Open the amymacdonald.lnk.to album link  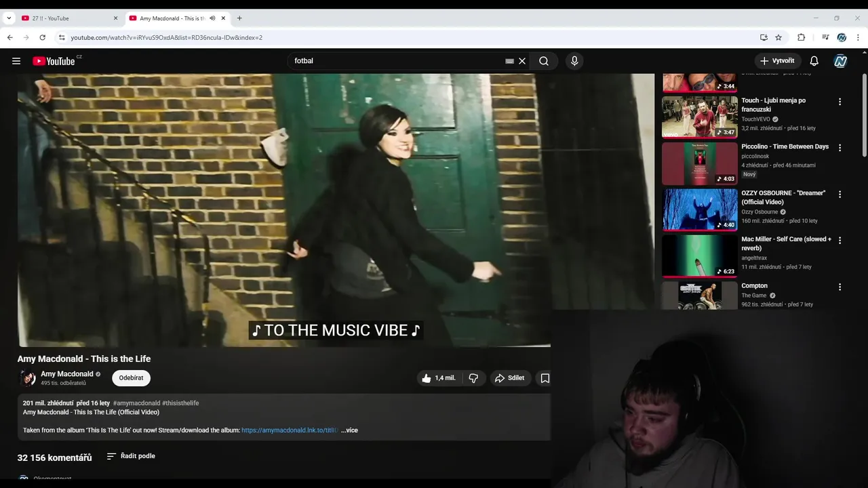290,430
